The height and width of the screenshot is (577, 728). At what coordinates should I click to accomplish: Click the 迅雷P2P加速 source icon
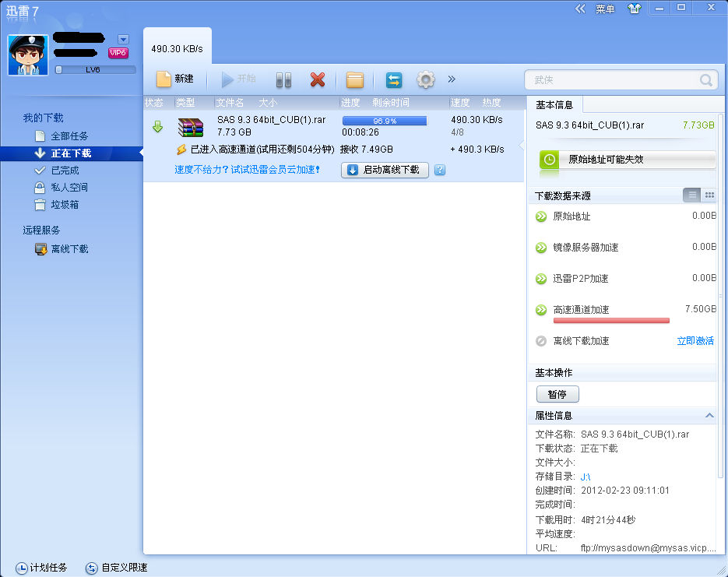click(541, 279)
